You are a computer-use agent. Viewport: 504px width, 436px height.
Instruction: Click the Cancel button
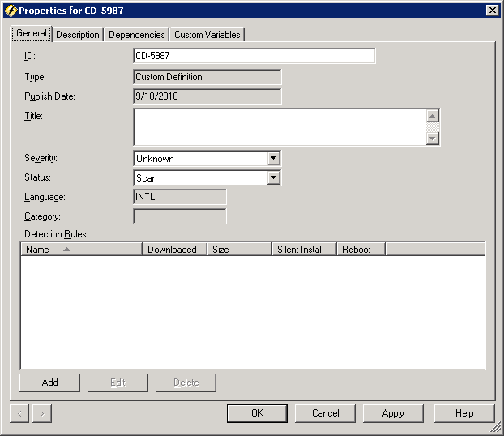[x=325, y=413]
